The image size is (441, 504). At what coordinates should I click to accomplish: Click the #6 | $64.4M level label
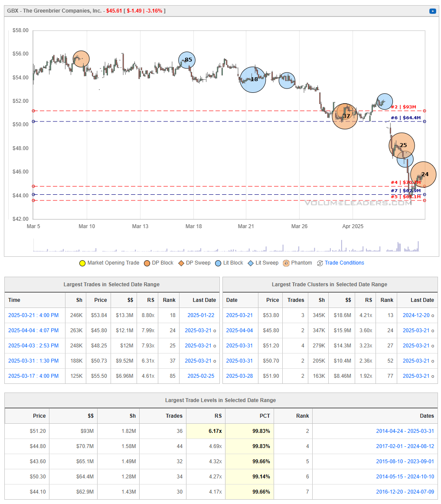[405, 118]
